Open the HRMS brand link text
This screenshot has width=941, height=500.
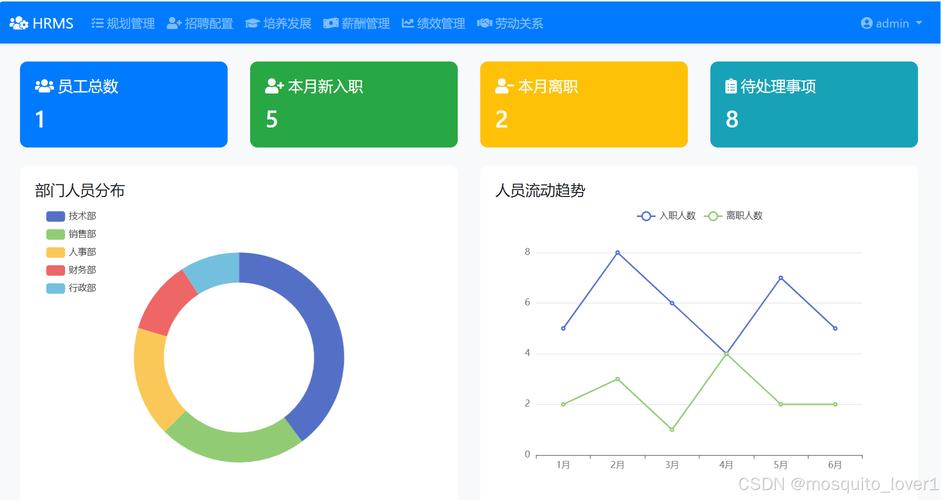(x=53, y=23)
